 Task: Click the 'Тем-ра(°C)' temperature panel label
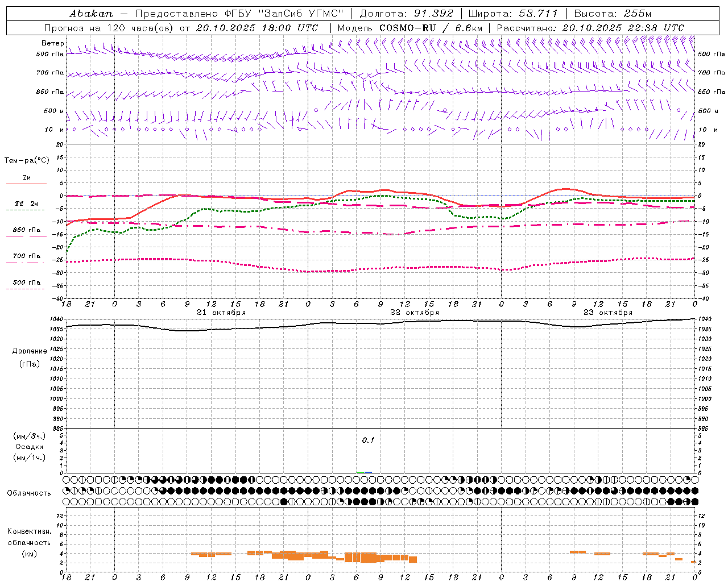click(x=27, y=160)
